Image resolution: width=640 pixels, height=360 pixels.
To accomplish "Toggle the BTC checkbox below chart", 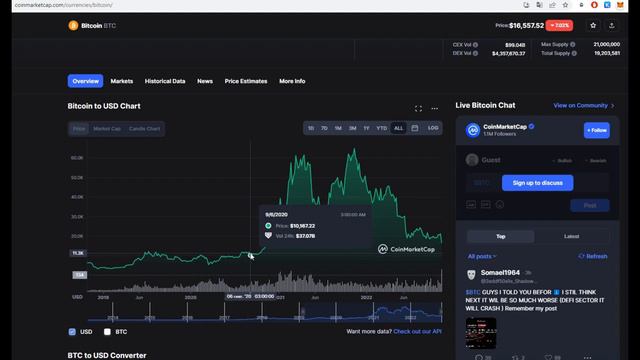I will pos(107,332).
